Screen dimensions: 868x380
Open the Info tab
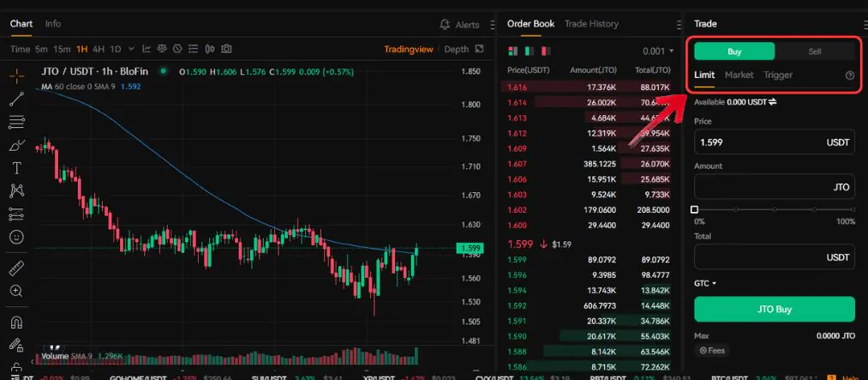tap(53, 24)
